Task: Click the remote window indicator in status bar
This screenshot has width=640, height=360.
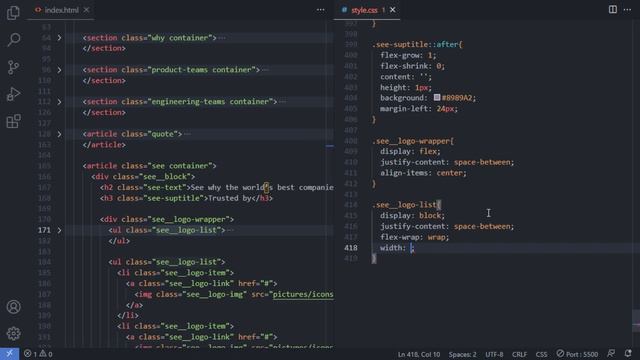Action: pyautogui.click(x=9, y=353)
